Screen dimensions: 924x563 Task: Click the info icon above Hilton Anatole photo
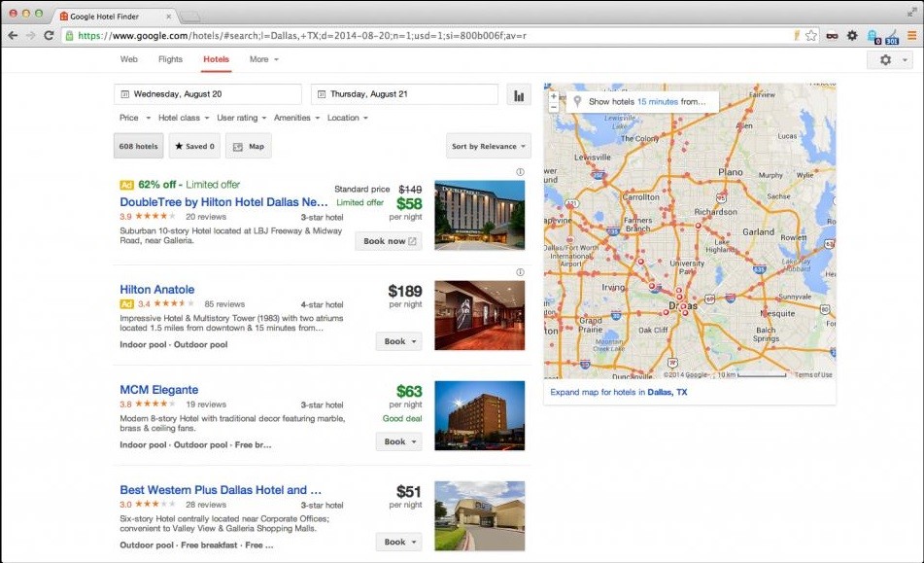[x=521, y=272]
